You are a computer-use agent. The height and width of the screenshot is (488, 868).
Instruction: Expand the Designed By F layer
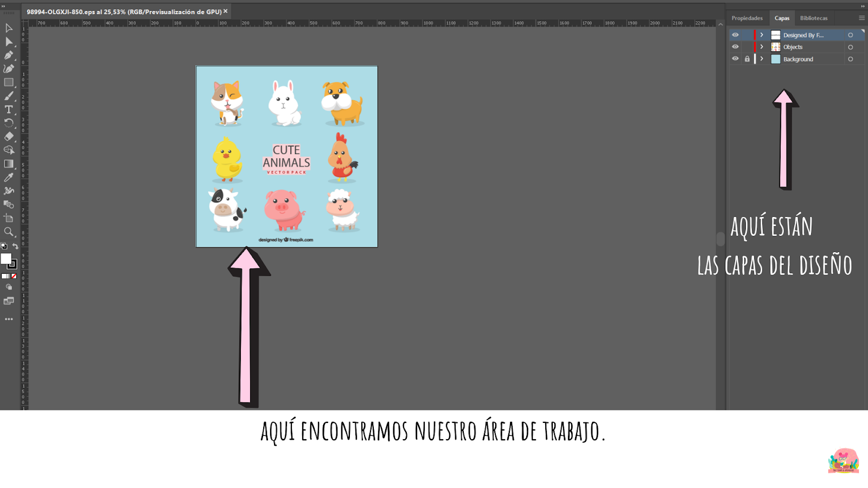(x=762, y=34)
